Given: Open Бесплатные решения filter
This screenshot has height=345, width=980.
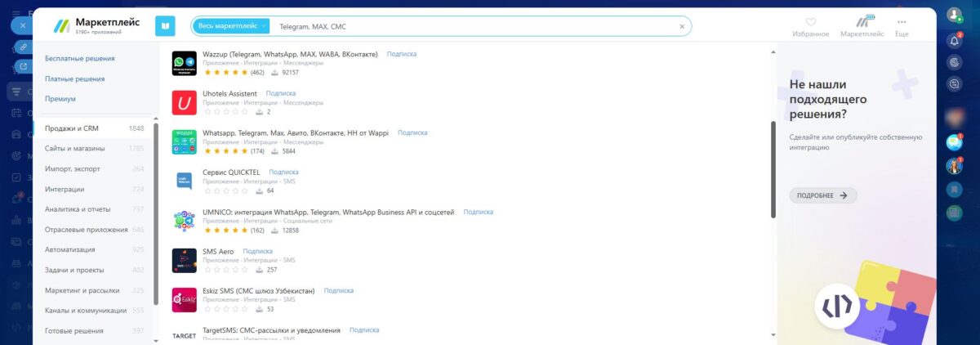Looking at the screenshot, I should tap(80, 59).
